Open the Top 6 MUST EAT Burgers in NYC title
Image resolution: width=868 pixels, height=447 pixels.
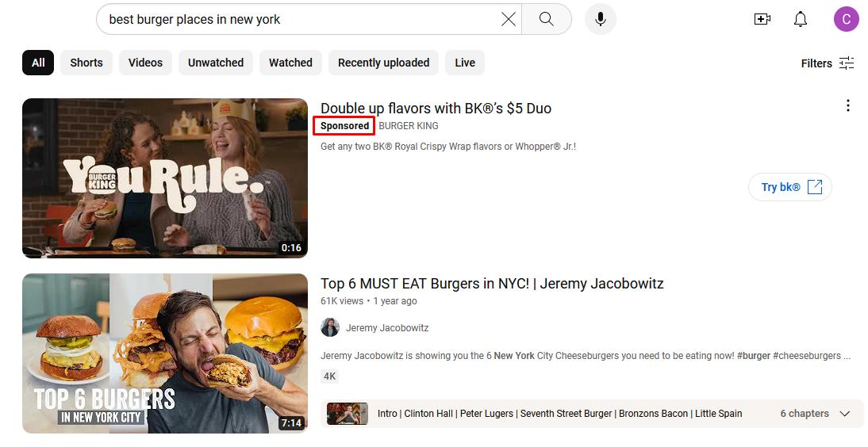tap(492, 284)
